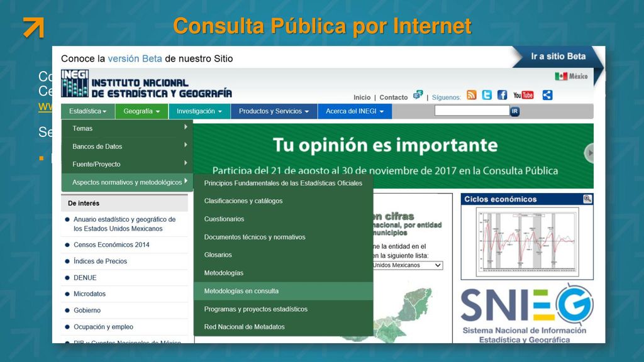
Task: Expand Fuente/Proyecto submenu
Action: pos(127,164)
